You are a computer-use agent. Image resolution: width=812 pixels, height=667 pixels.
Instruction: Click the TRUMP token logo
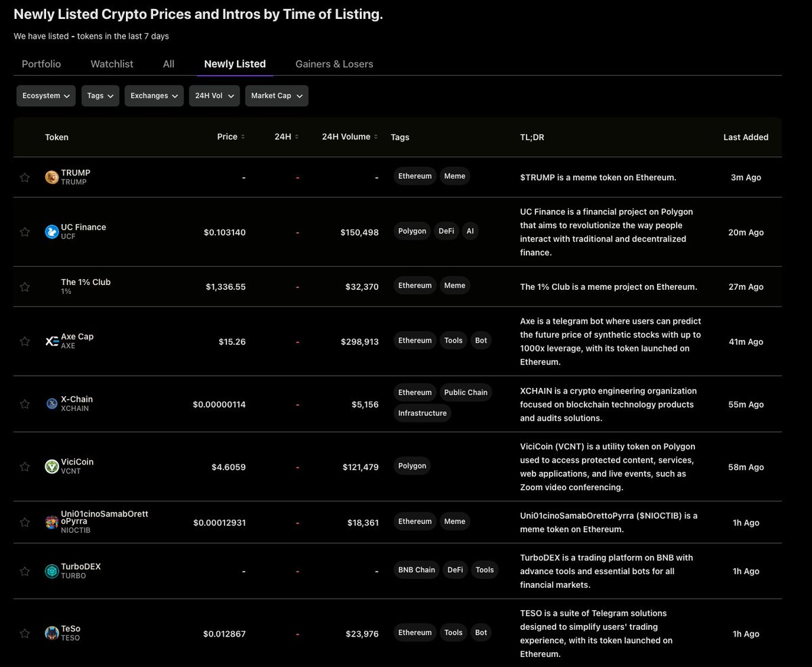tap(51, 177)
